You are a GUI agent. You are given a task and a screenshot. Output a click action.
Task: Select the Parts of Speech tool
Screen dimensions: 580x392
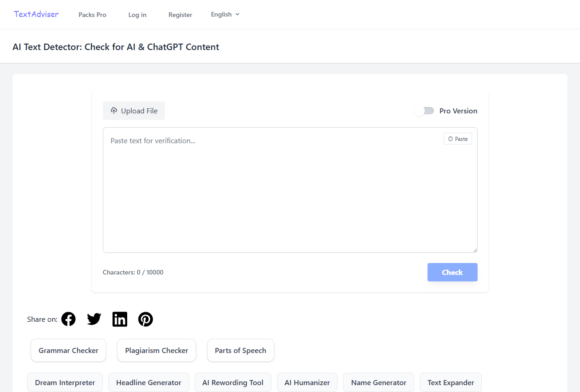pos(240,350)
